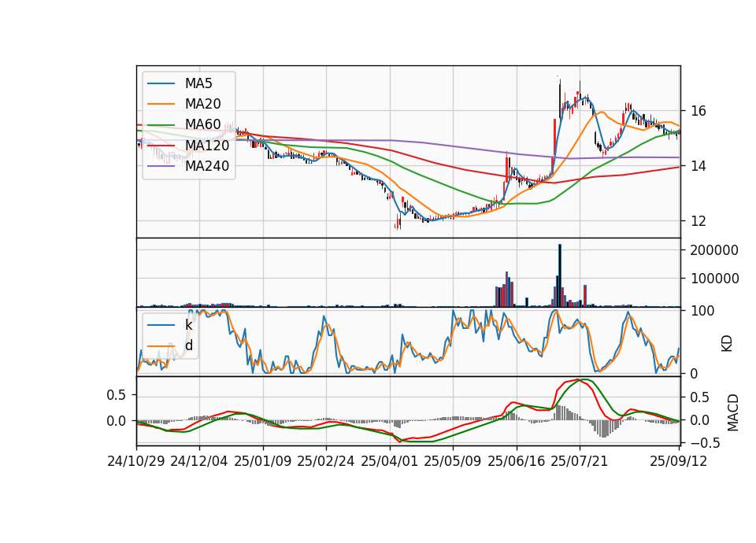Click the MA5 legend label
This screenshot has width=756, height=543.
(x=198, y=83)
